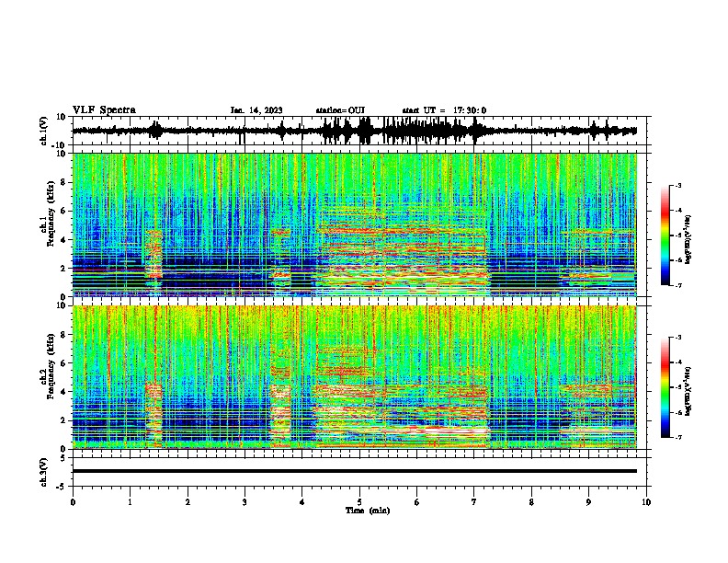The height and width of the screenshot is (563, 728).
Task: Click the "start UT = 17:30:0" text
Action: click(x=444, y=110)
